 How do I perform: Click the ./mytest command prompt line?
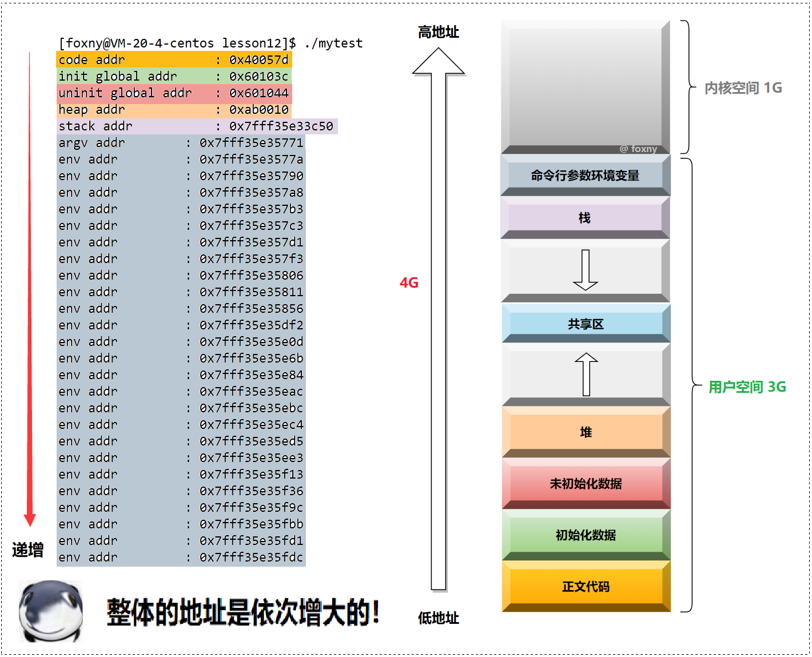pos(211,43)
